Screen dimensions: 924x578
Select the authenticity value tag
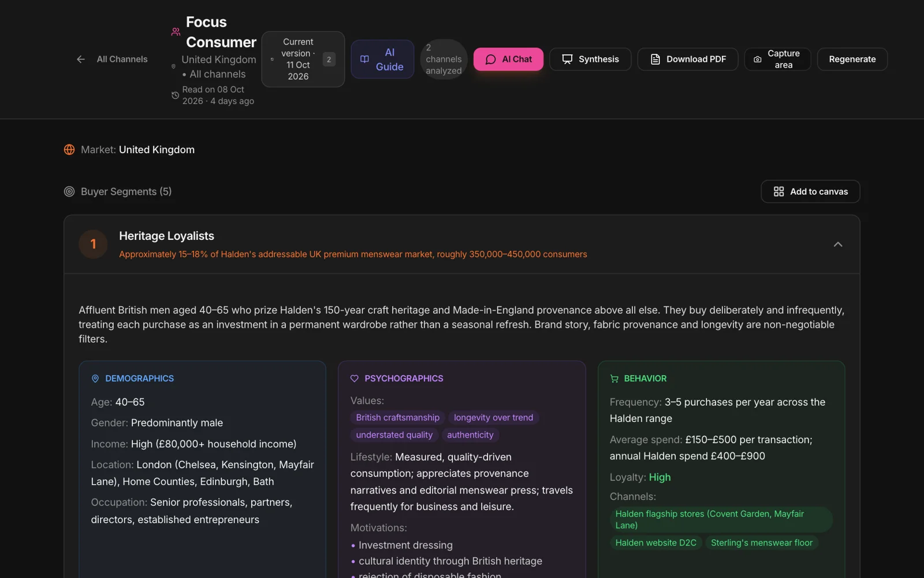tap(470, 435)
